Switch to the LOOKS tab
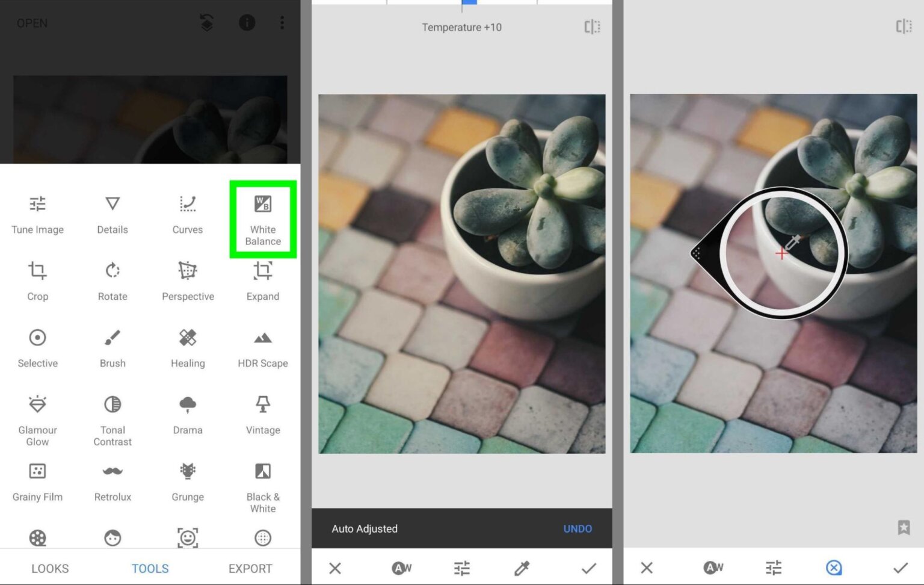924x585 pixels. coord(50,568)
